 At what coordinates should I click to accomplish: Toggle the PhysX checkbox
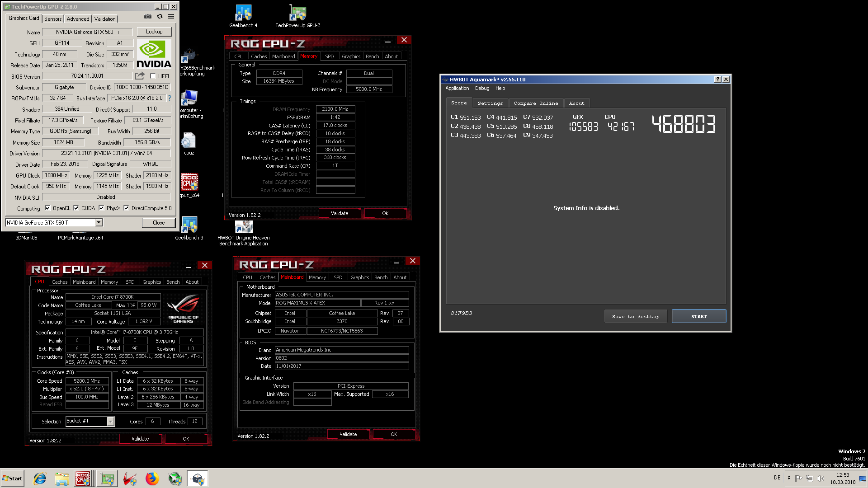[101, 208]
